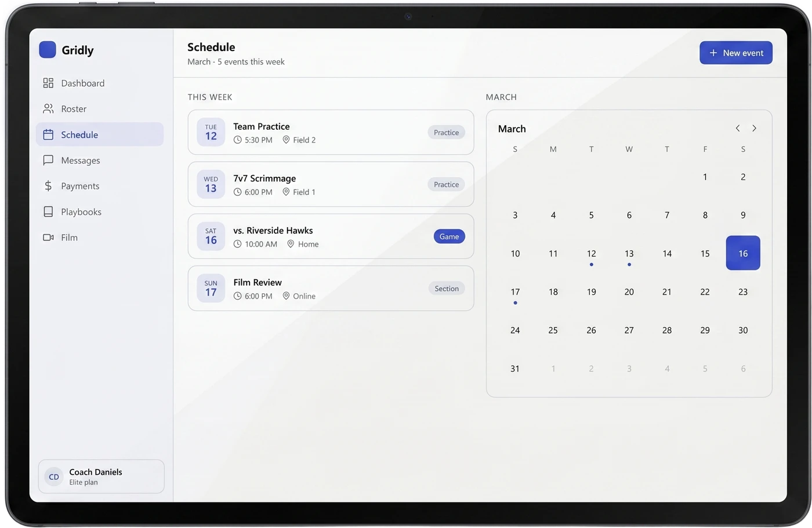Click the Dashboard grid icon
Screen dimensions: 812x528
pyautogui.click(x=48, y=83)
